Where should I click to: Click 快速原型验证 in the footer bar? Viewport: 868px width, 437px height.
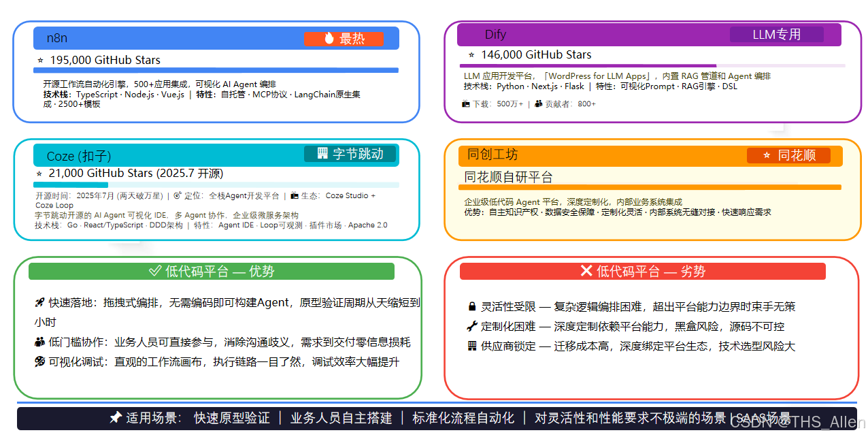[x=232, y=418]
